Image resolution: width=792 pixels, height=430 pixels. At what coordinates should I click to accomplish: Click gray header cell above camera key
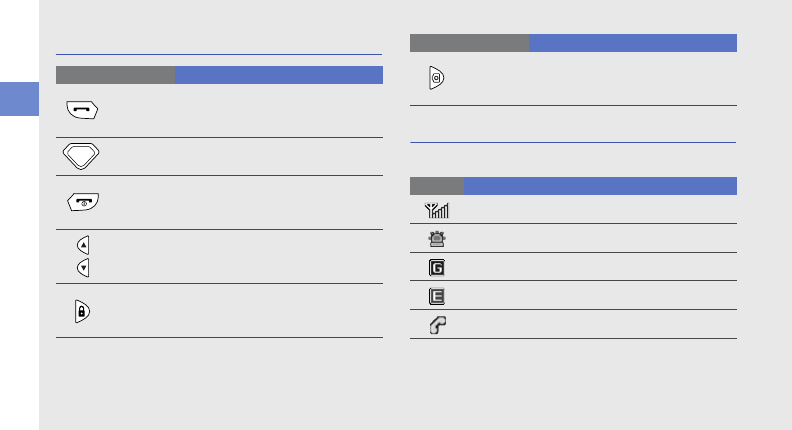tap(469, 42)
